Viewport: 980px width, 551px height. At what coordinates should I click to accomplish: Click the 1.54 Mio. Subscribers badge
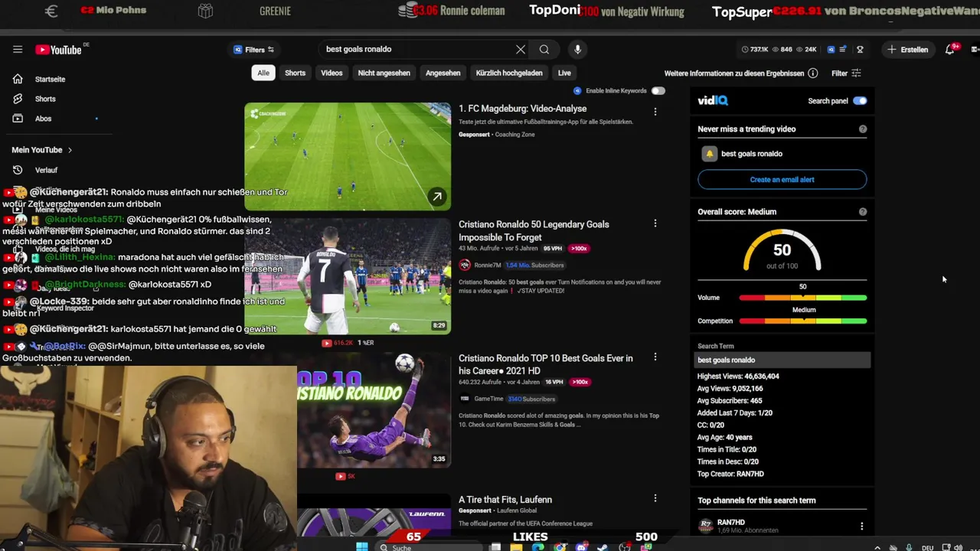(534, 265)
